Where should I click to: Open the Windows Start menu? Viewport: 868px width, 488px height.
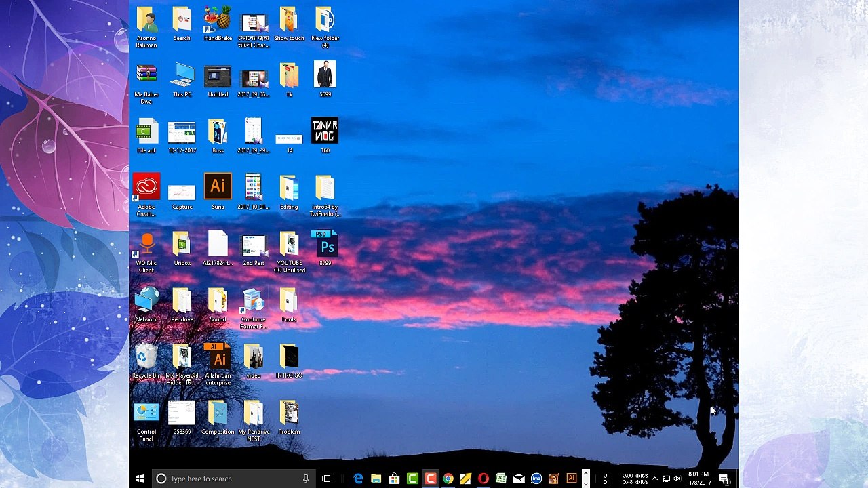coord(140,479)
